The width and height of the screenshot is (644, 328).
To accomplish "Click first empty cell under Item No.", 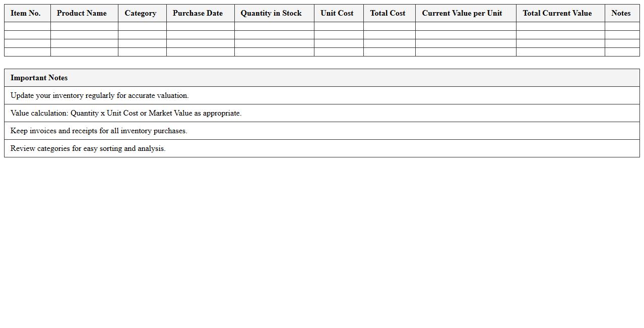I will point(27,26).
